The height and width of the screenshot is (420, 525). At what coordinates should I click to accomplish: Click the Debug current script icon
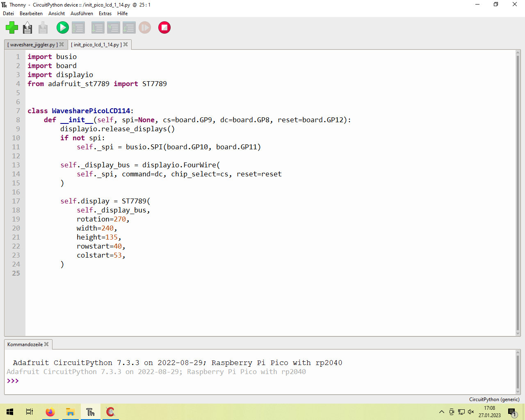pos(78,28)
